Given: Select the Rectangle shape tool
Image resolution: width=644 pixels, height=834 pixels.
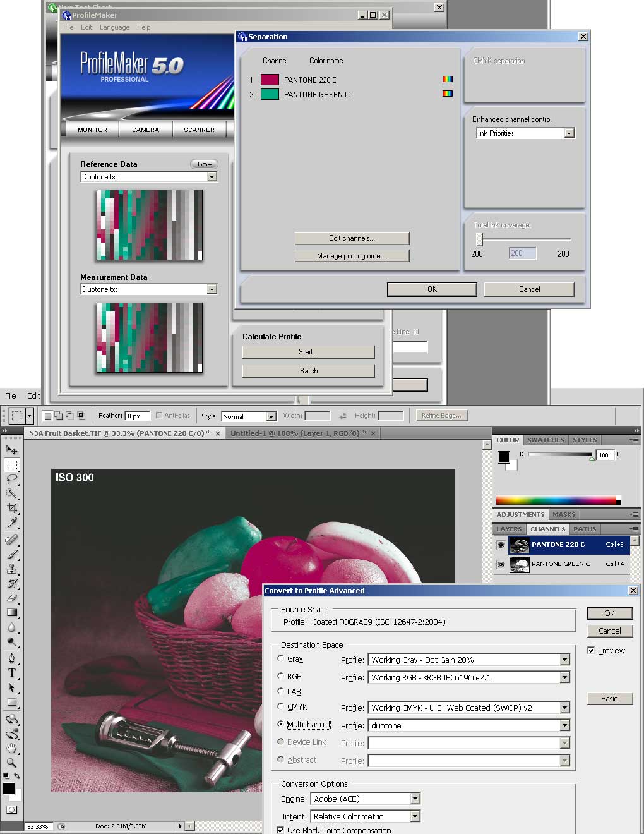Looking at the screenshot, I should point(12,702).
